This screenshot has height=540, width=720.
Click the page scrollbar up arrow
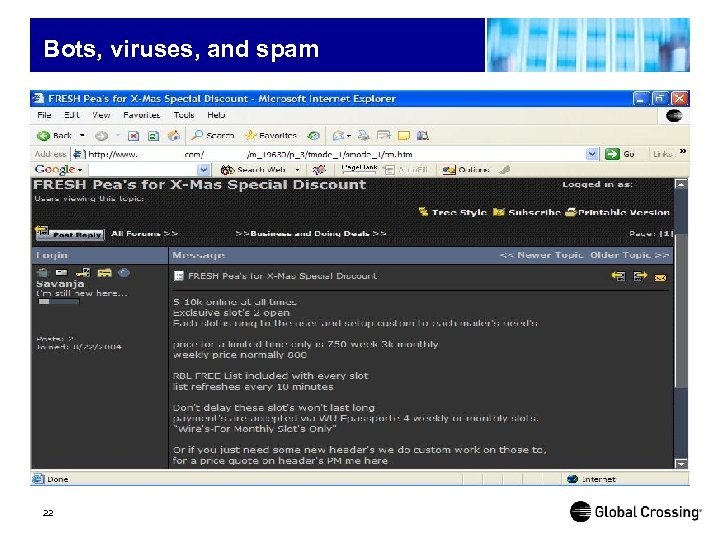point(681,184)
